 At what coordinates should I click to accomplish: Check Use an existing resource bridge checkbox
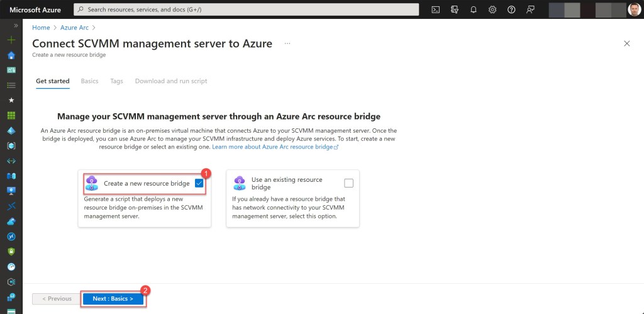click(x=349, y=183)
